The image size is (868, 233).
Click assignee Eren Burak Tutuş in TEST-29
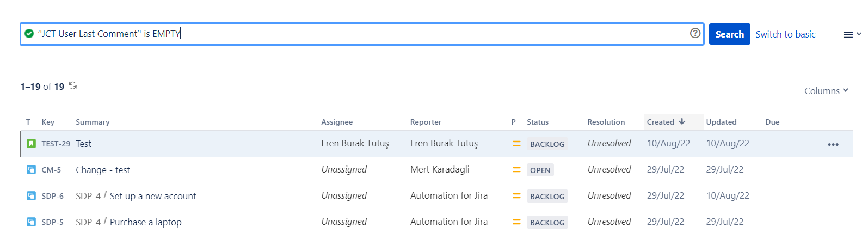tap(355, 143)
